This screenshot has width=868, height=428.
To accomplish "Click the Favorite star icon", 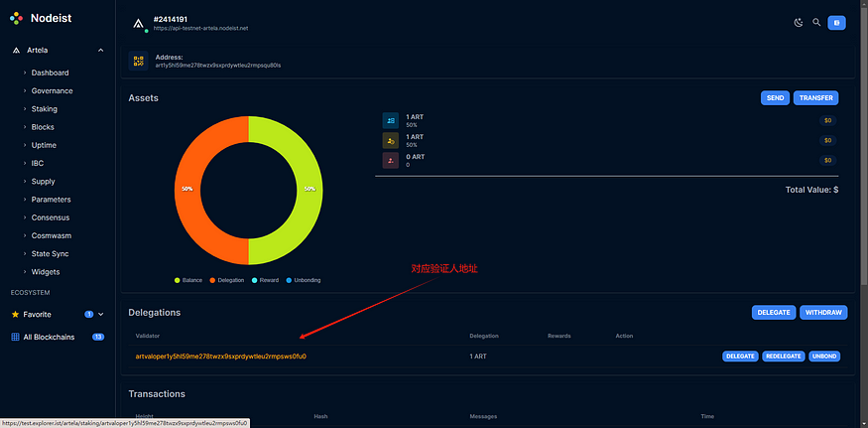I will tap(16, 315).
